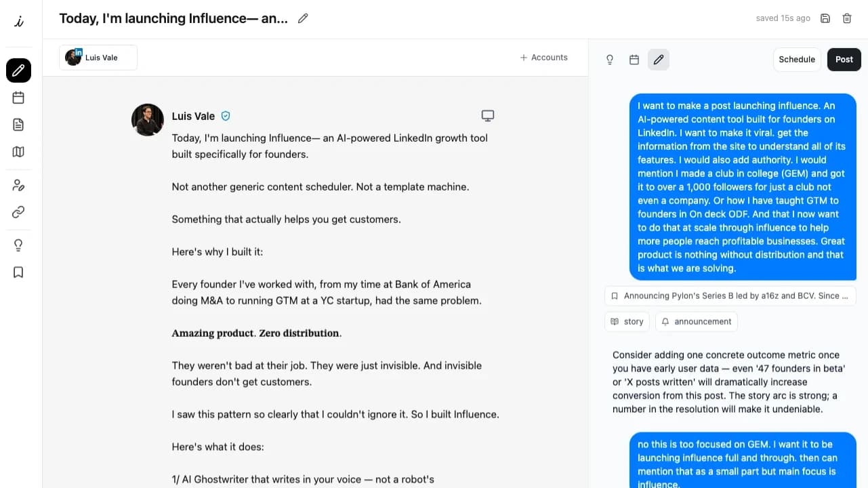Screen dimensions: 868x488
Task: Switch to the calendar tab in the right panel
Action: (x=634, y=59)
